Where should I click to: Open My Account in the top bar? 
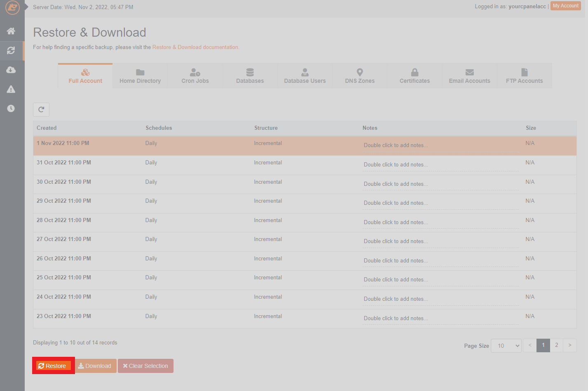click(565, 6)
